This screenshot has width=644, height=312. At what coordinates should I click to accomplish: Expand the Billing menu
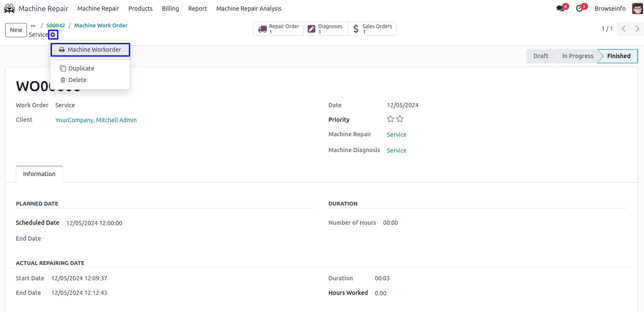point(170,9)
